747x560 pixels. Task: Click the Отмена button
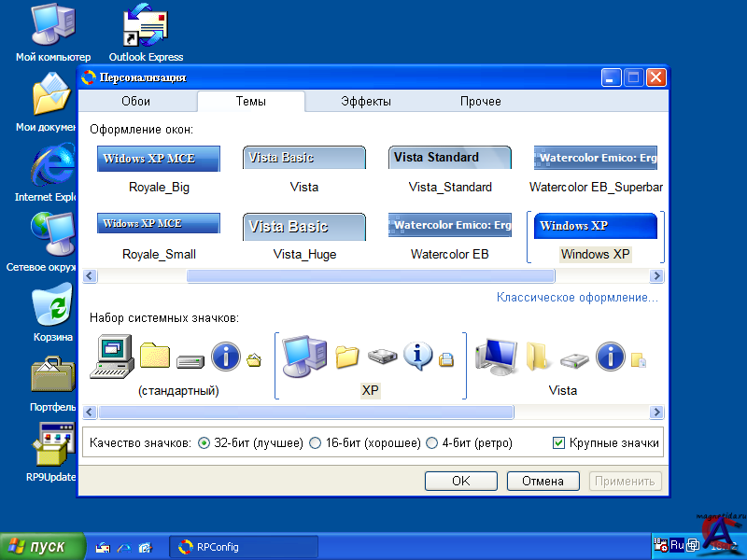[x=543, y=482]
